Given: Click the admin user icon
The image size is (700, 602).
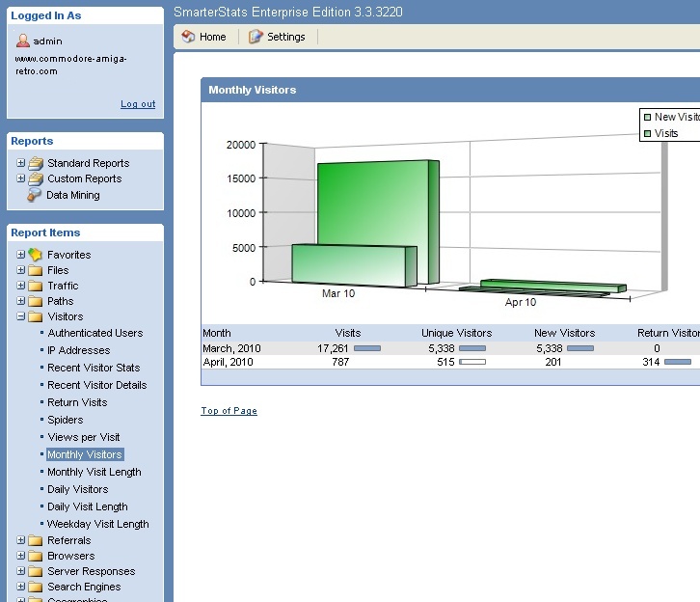Looking at the screenshot, I should [x=23, y=41].
